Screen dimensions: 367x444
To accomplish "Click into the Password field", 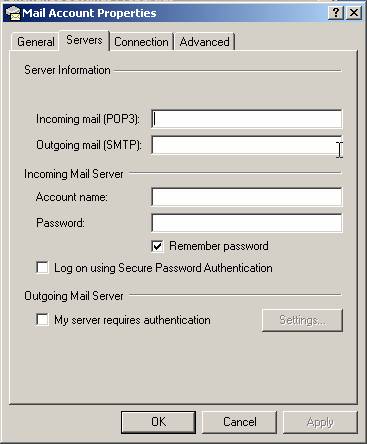I will 247,223.
